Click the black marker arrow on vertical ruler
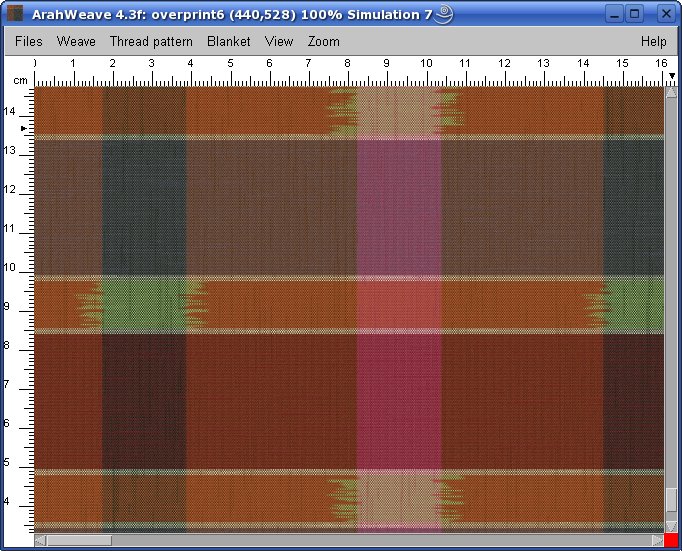682x551 pixels. click(24, 128)
